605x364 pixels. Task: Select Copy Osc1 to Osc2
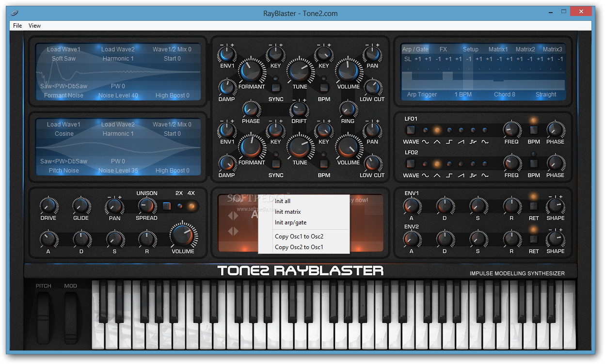(304, 237)
